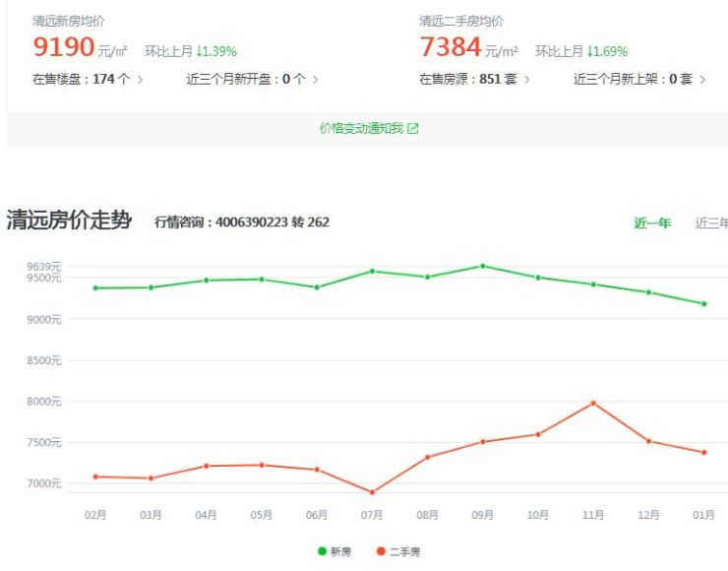Image resolution: width=728 pixels, height=571 pixels.
Task: Select the 新房 data point for 01月
Action: pos(703,304)
